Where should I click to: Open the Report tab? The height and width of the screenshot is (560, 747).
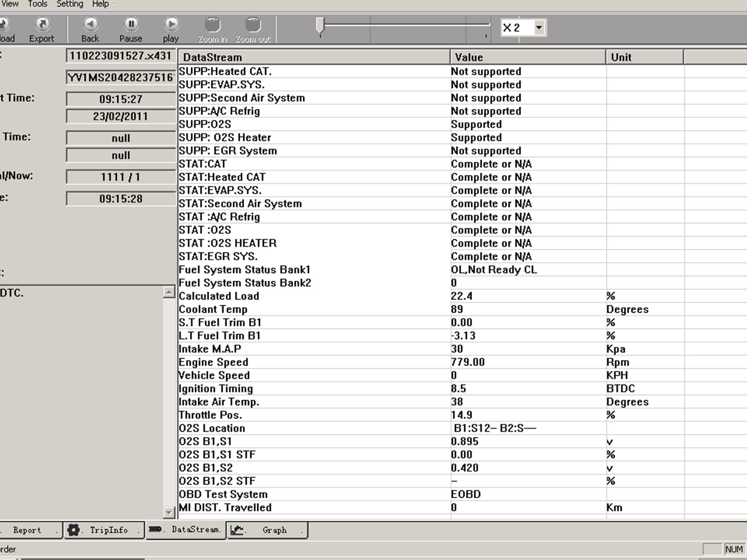[27, 530]
